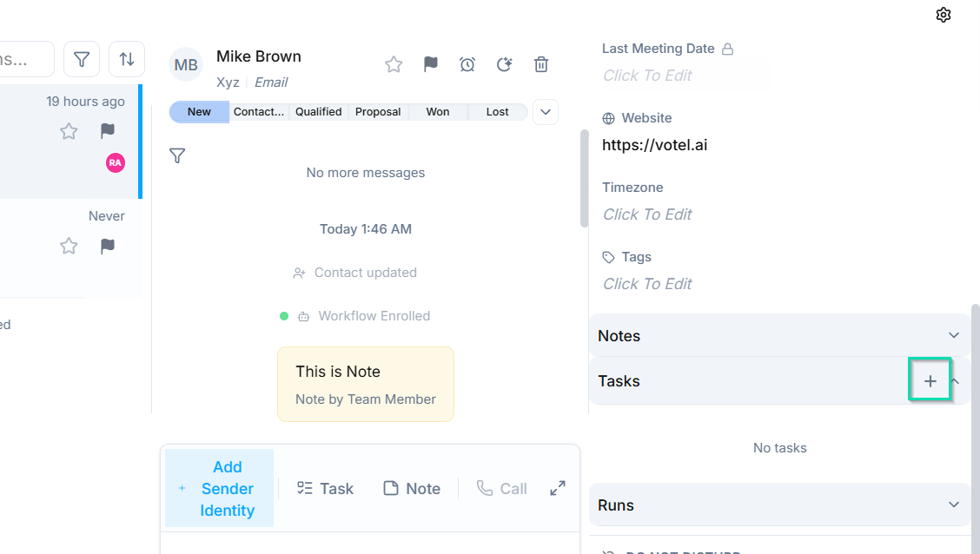
Task: Collapse the Notes section
Action: [954, 334]
